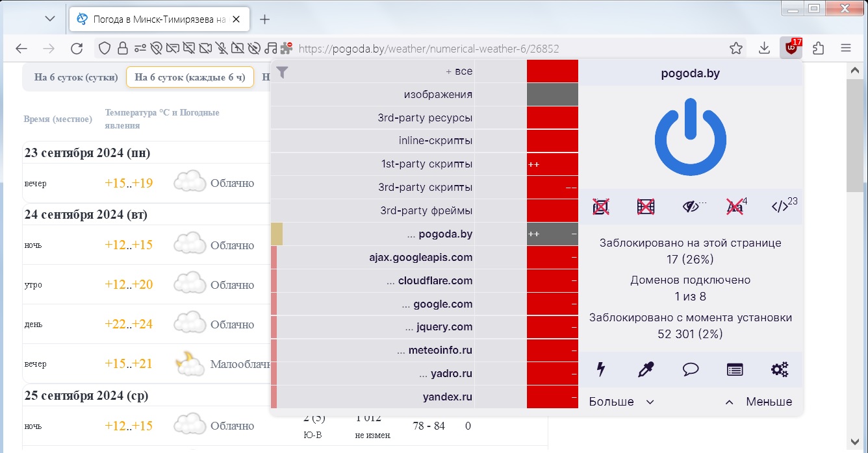Select the Погода в Минск-Тимирязева browser tab
This screenshot has width=868, height=453.
159,19
